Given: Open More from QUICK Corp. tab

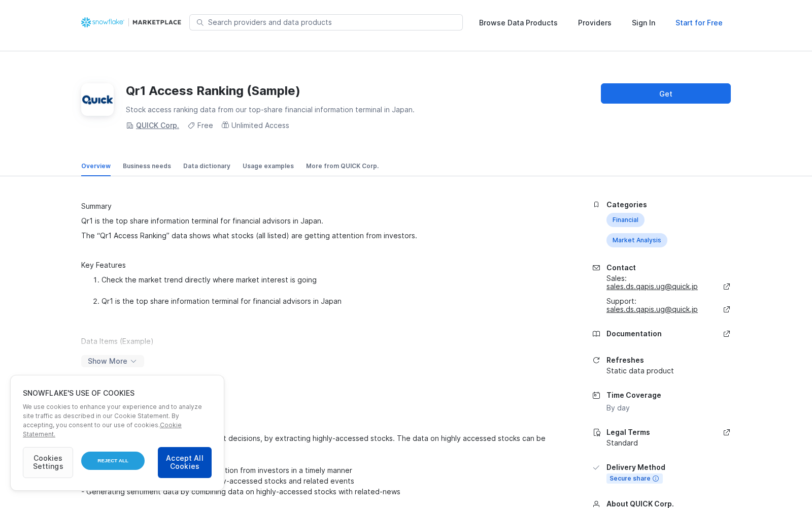Looking at the screenshot, I should 343,166.
